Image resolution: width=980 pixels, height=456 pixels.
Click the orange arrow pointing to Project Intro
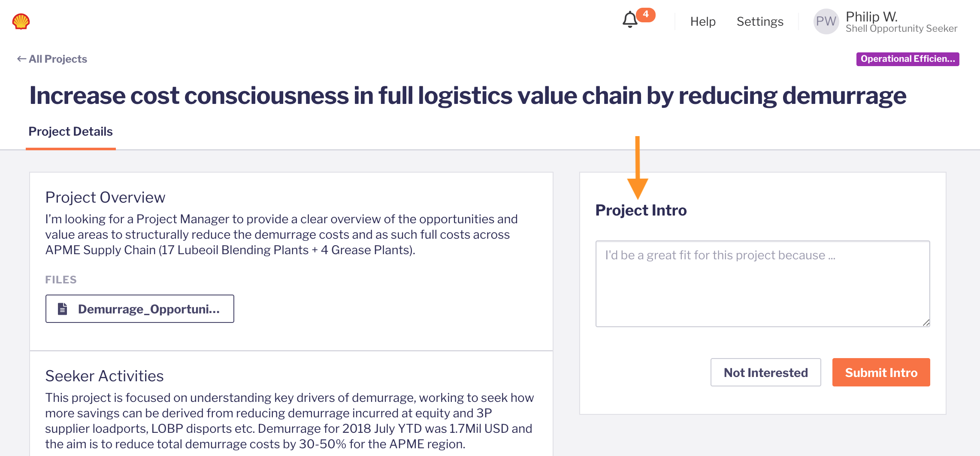point(638,172)
